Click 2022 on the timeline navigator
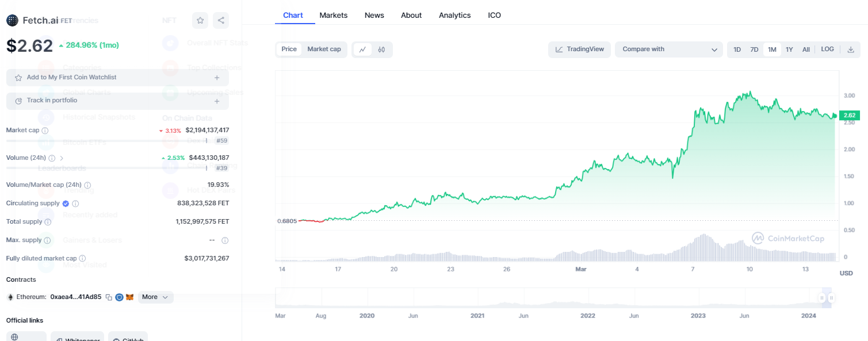Screen dimensions: 868x341 click(x=588, y=316)
